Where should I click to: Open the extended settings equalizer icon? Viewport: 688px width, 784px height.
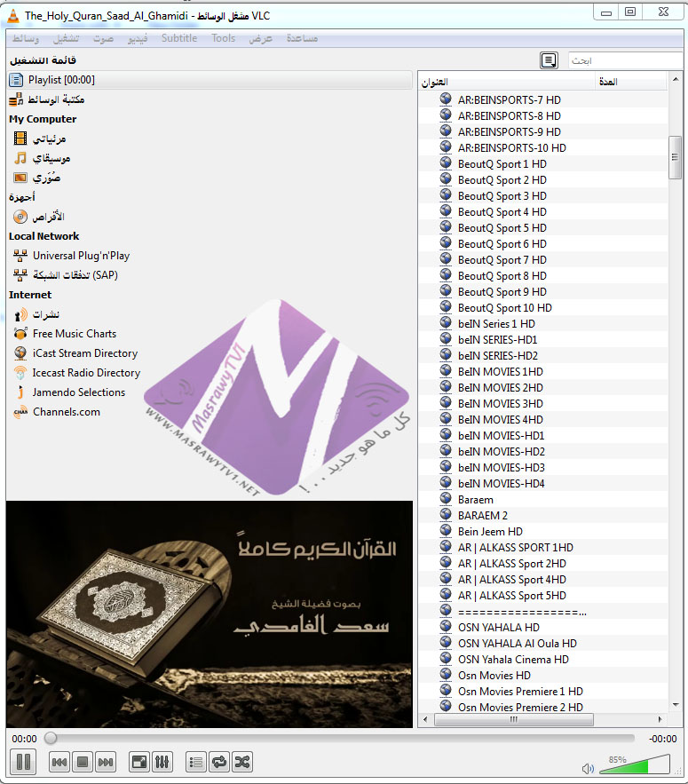coord(162,762)
